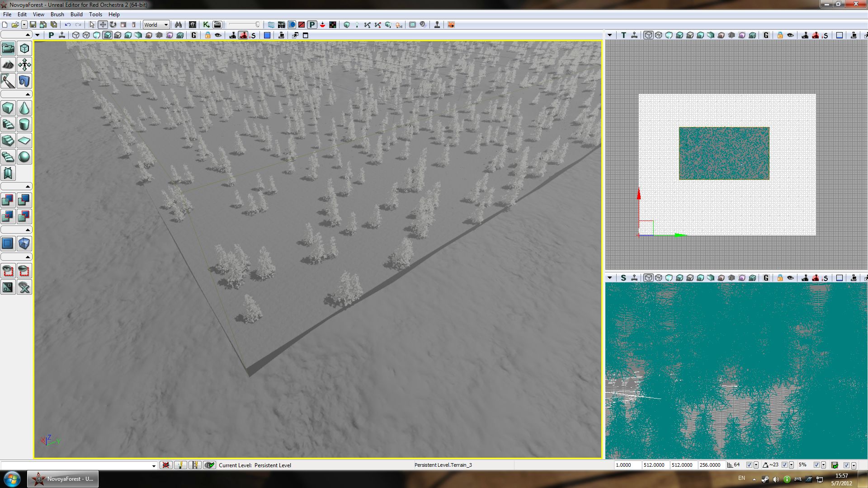The height and width of the screenshot is (488, 868).
Task: Open an existing map file
Action: 15,25
